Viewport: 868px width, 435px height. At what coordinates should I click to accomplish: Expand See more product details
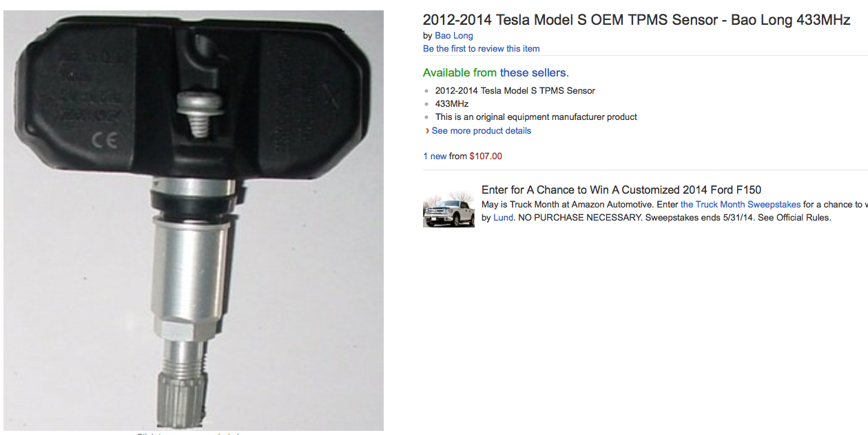pyautogui.click(x=482, y=131)
